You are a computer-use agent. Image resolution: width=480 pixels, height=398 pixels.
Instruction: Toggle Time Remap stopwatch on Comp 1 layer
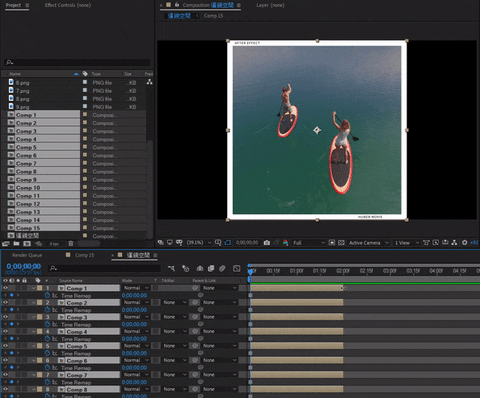point(47,295)
